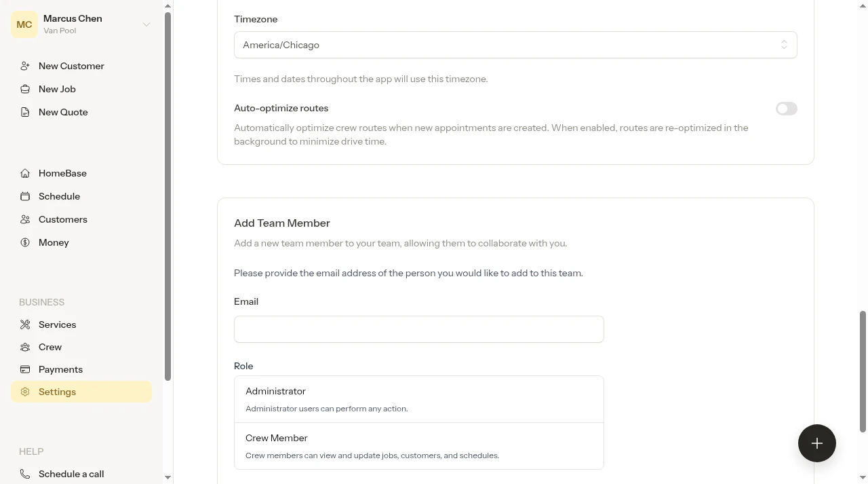Open the Settings sidebar link
This screenshot has width=868, height=484.
coord(81,392)
